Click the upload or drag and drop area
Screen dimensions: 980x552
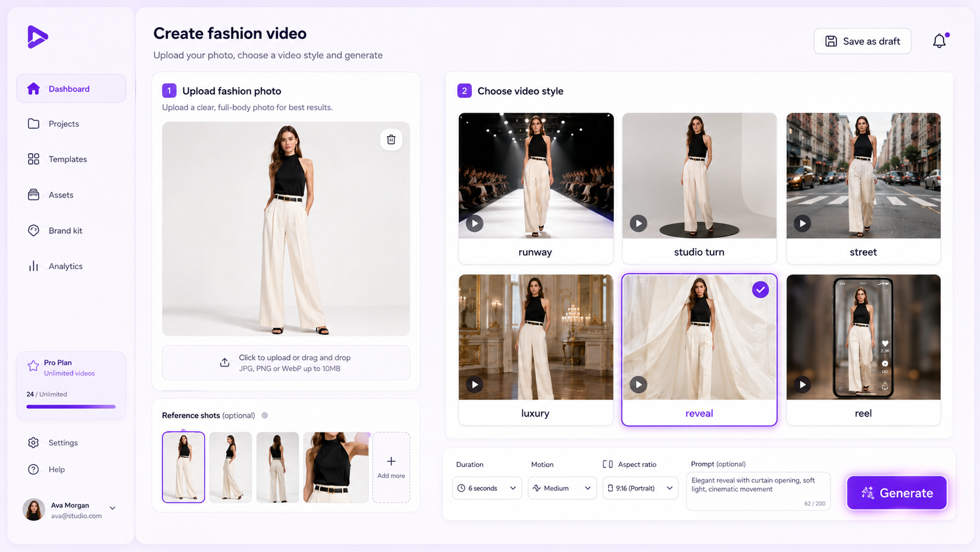[286, 363]
